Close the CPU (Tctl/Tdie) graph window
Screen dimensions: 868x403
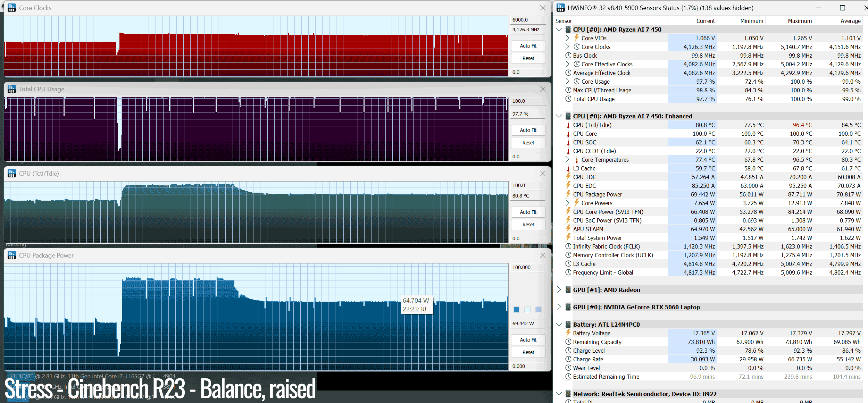[x=543, y=173]
